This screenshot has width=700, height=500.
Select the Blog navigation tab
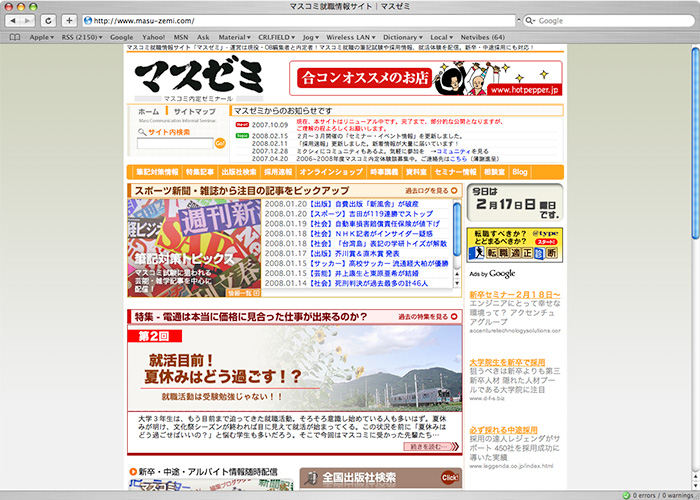click(x=520, y=172)
